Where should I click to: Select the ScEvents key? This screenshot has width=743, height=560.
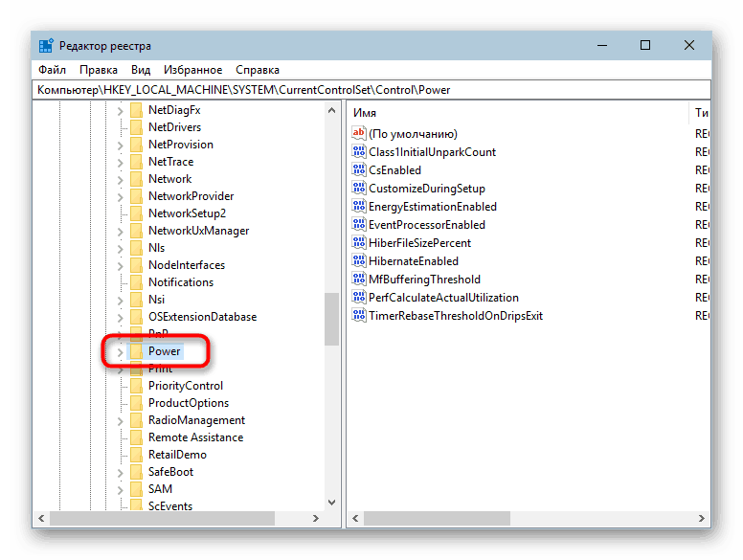[x=170, y=506]
